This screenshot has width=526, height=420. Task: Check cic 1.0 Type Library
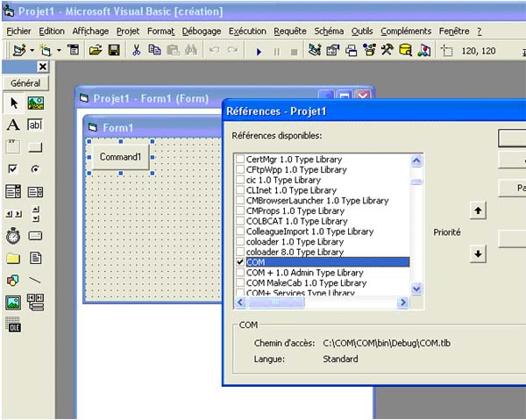pyautogui.click(x=240, y=180)
